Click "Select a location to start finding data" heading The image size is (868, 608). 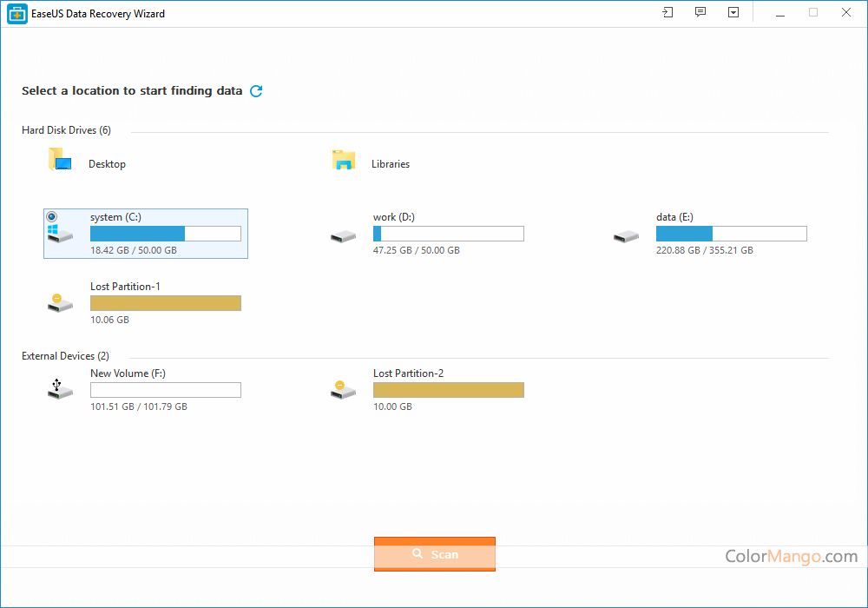tap(132, 91)
